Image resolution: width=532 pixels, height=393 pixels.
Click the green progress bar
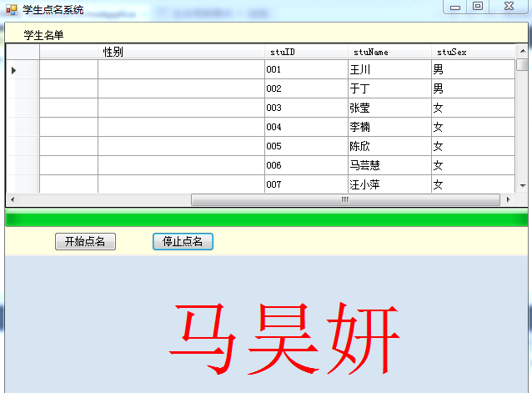(267, 218)
